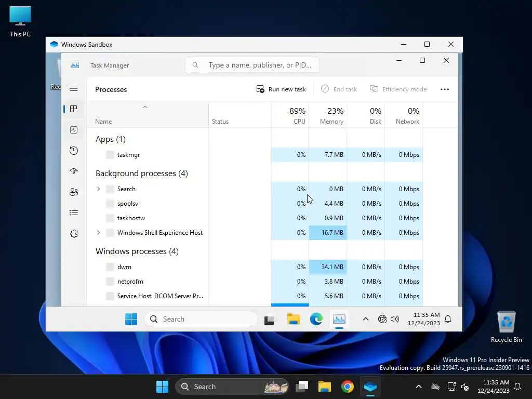Click Search box in host taskbar
The width and height of the screenshot is (532, 399).
(x=232, y=387)
